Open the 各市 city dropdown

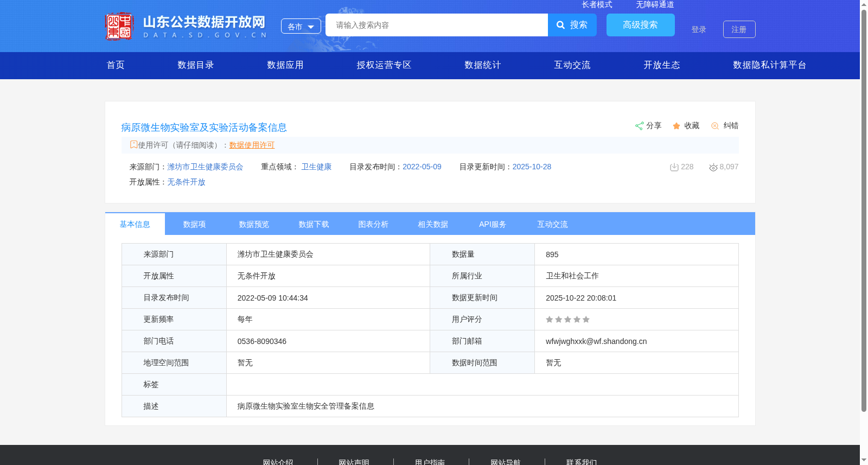click(301, 26)
